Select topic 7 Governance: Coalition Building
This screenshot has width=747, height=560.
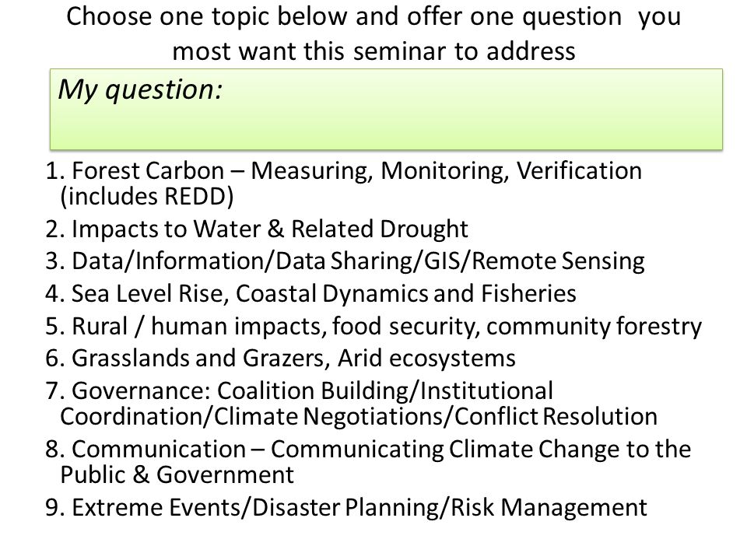[x=351, y=404]
